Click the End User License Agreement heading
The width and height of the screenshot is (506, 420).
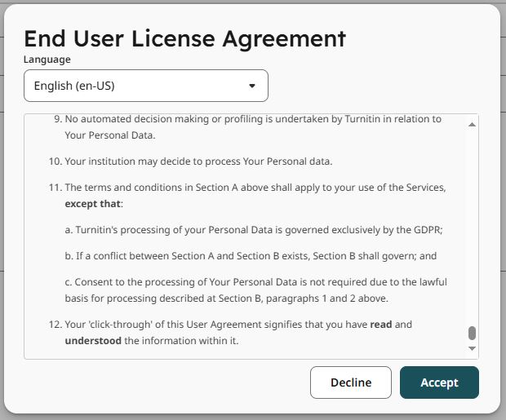184,38
